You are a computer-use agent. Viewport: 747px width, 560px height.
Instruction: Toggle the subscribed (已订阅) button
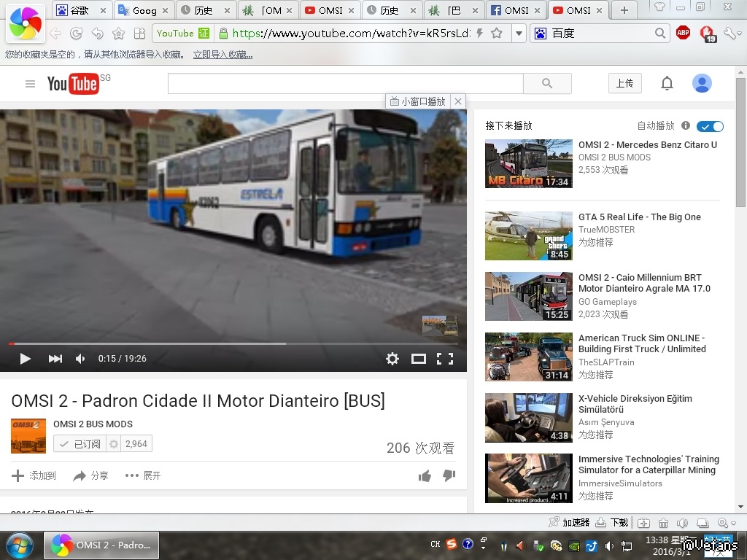[80, 443]
